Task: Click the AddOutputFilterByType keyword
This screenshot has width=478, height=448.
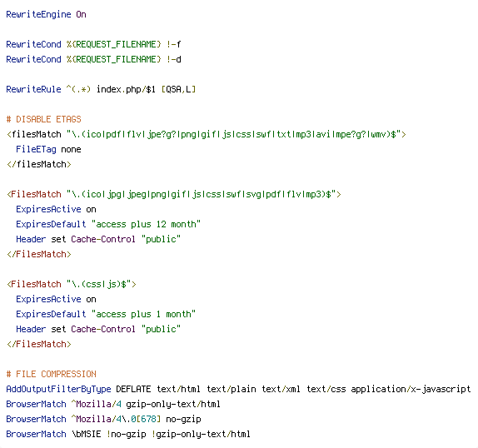Action: point(58,389)
